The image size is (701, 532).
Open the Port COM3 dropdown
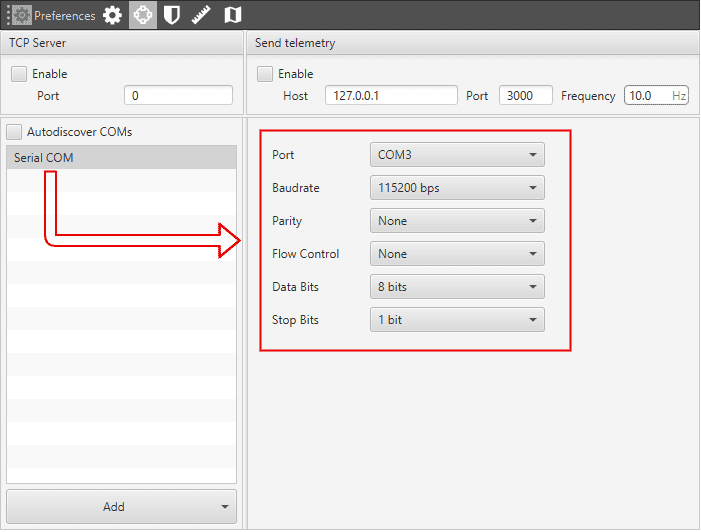coord(457,155)
